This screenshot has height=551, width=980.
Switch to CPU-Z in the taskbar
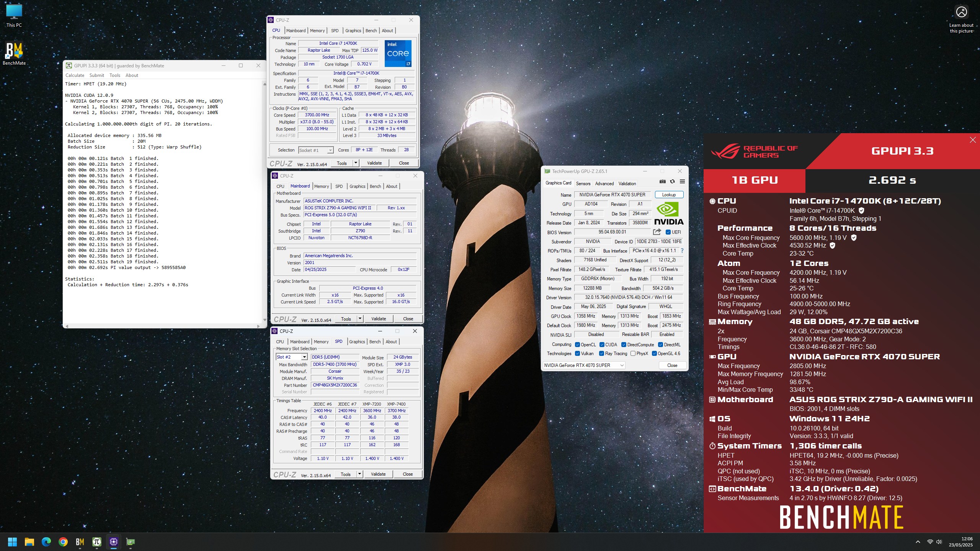(114, 542)
